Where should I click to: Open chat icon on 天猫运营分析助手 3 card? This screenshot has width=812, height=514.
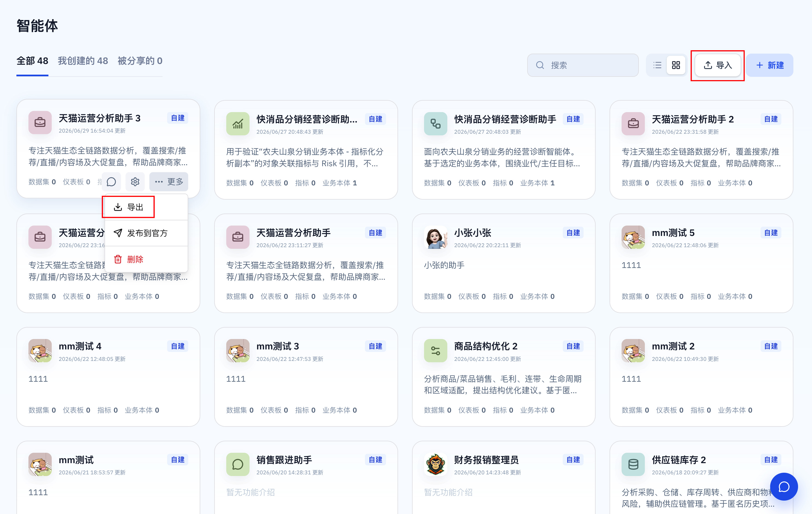pos(111,182)
